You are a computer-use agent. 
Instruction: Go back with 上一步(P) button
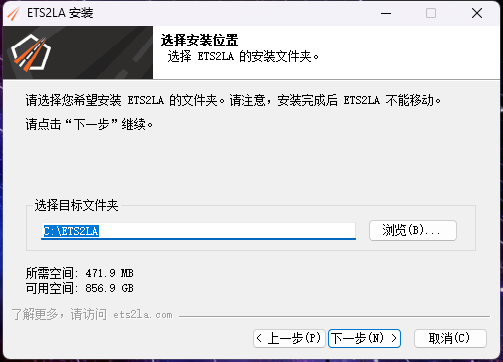coord(289,338)
